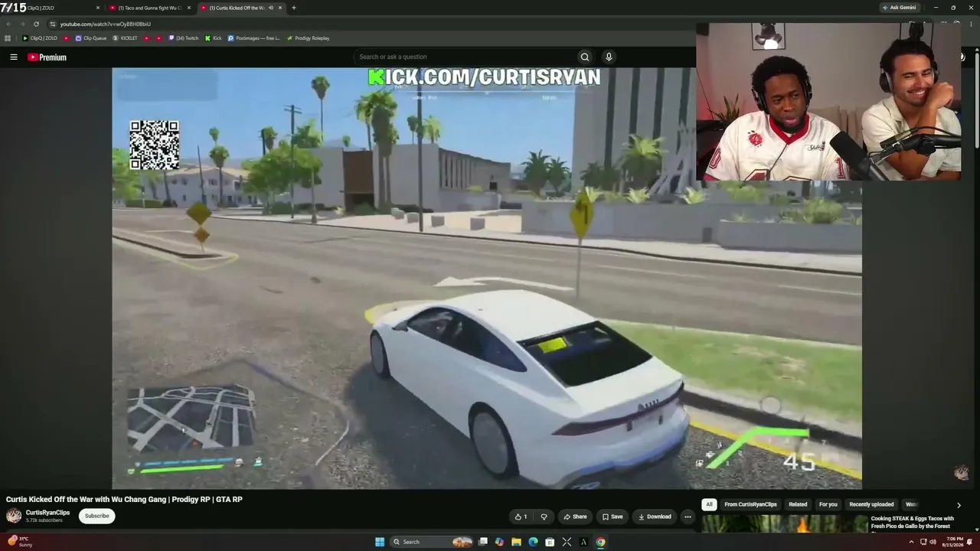Click the CurtisRyanClips channel name
The width and height of the screenshot is (980, 551).
47,513
